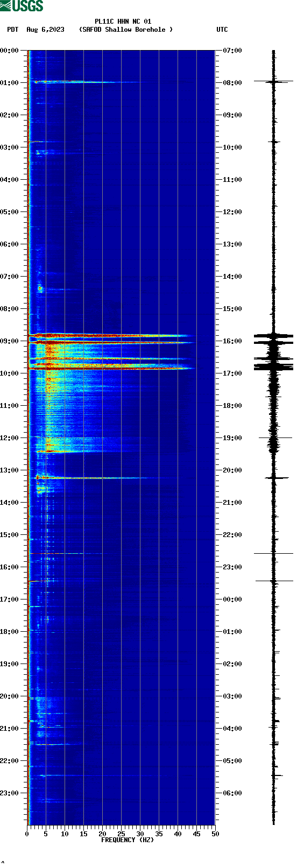Click the 02:00 label on PDT axis
297x868 pixels.
pos(9,115)
